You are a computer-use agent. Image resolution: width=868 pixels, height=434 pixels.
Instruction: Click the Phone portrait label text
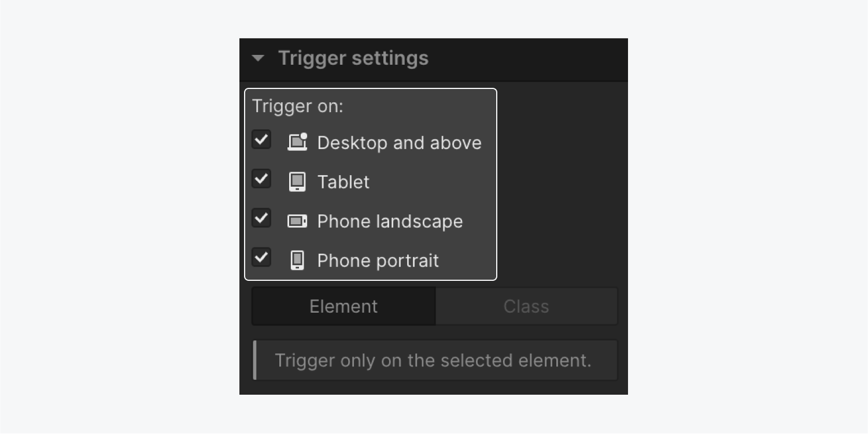pos(378,260)
